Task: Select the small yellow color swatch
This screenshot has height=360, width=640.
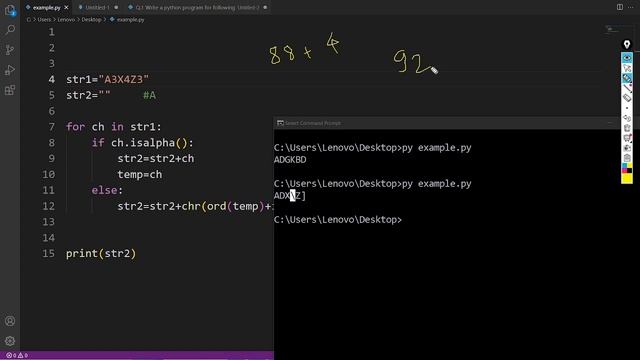Action: 630,165
